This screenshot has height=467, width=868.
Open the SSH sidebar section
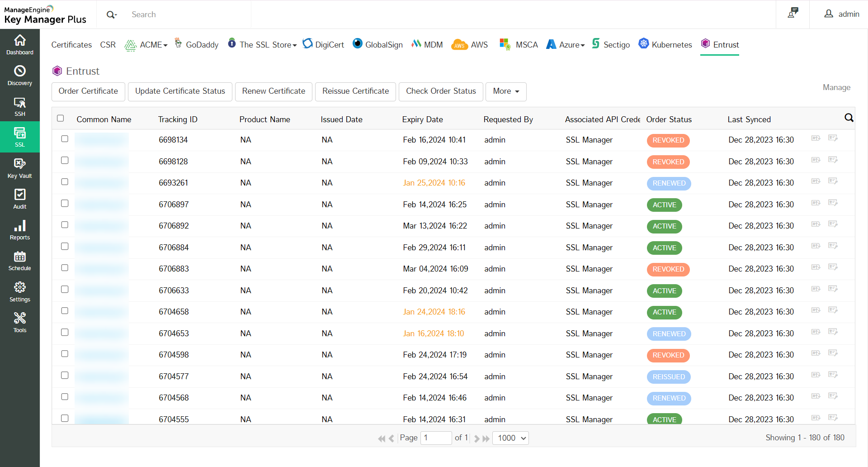pos(20,106)
